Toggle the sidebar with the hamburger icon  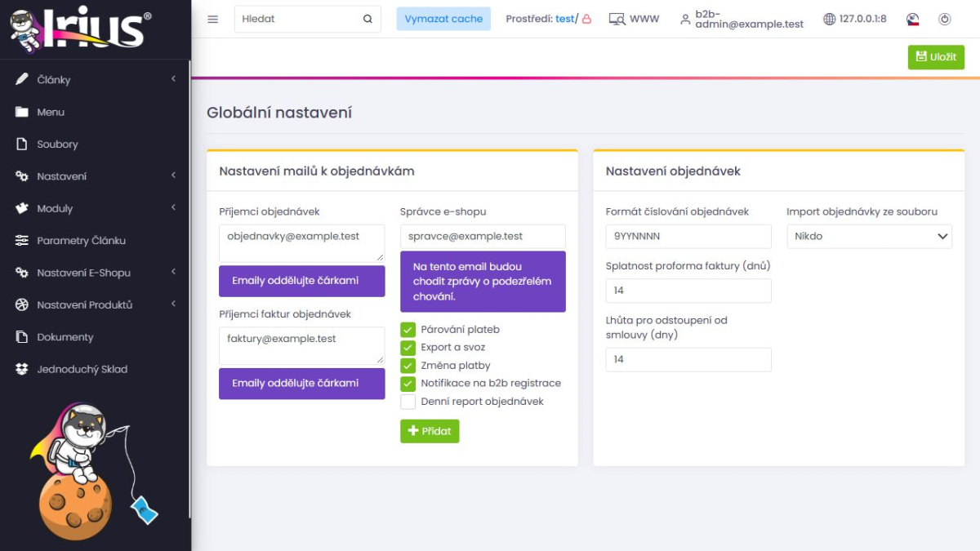213,19
